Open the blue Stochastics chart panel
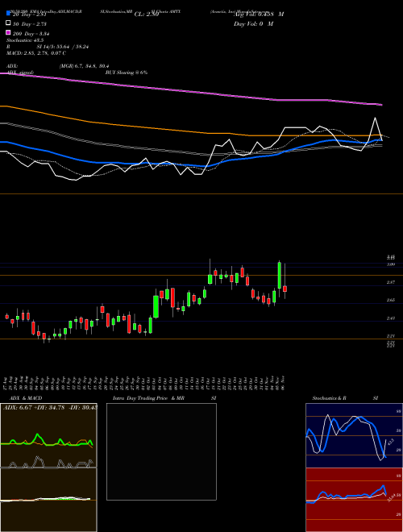 coord(354,435)
